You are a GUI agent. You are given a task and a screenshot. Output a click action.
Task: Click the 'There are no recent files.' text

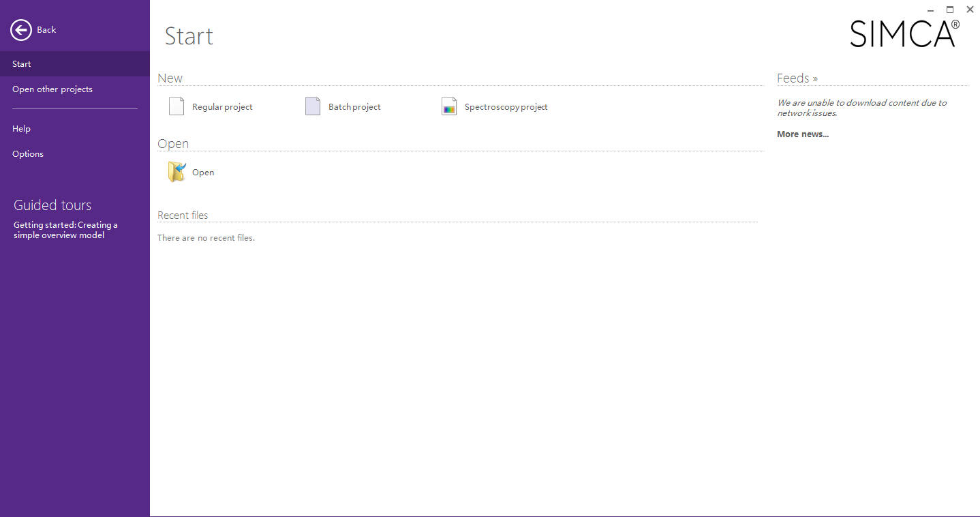click(x=206, y=238)
